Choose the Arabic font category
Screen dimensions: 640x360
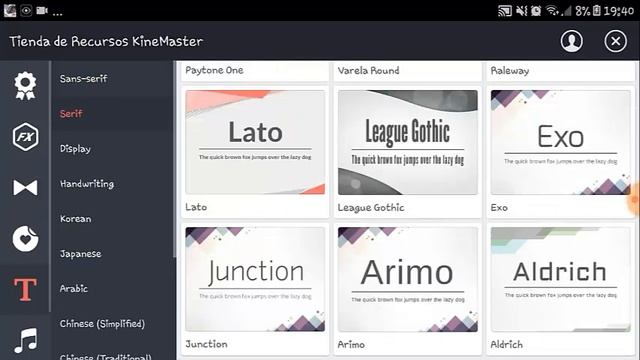pos(73,289)
